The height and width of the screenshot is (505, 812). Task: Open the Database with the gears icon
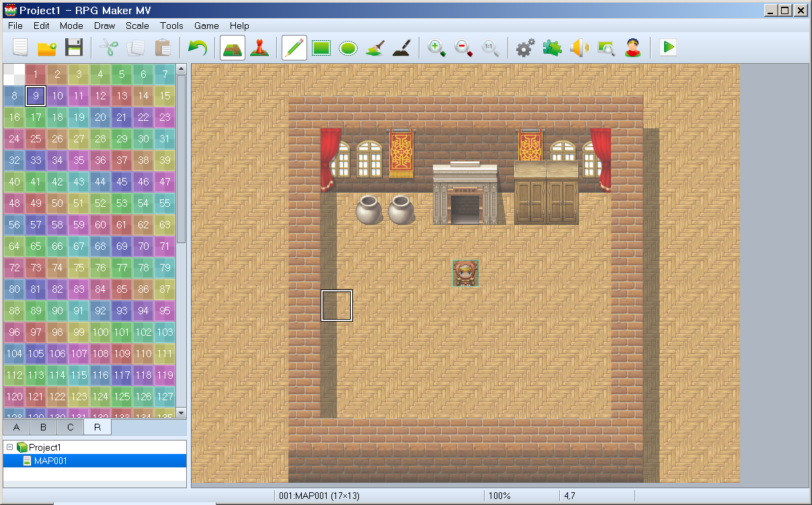tap(526, 48)
